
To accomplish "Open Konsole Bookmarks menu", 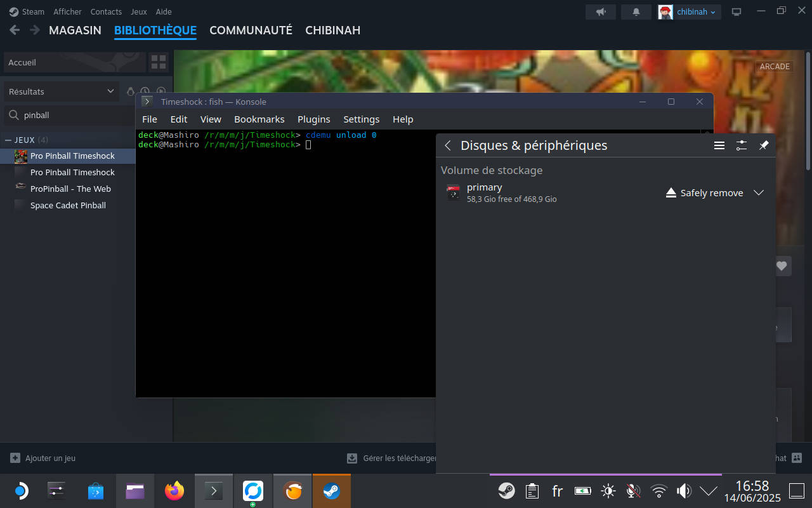I will click(x=259, y=119).
